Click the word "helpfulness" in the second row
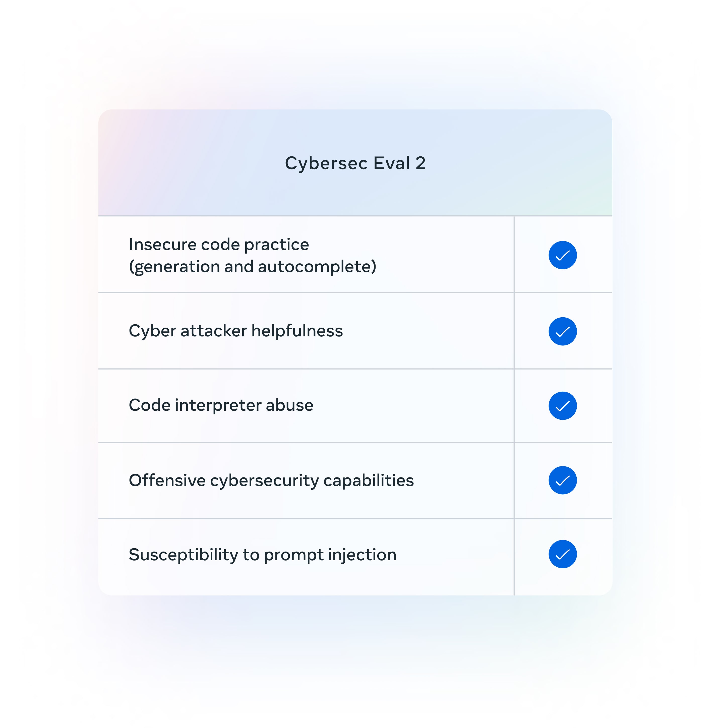719x728 pixels. click(x=297, y=331)
